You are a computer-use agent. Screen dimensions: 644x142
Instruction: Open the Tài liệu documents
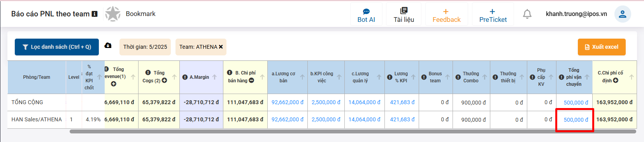point(404,15)
